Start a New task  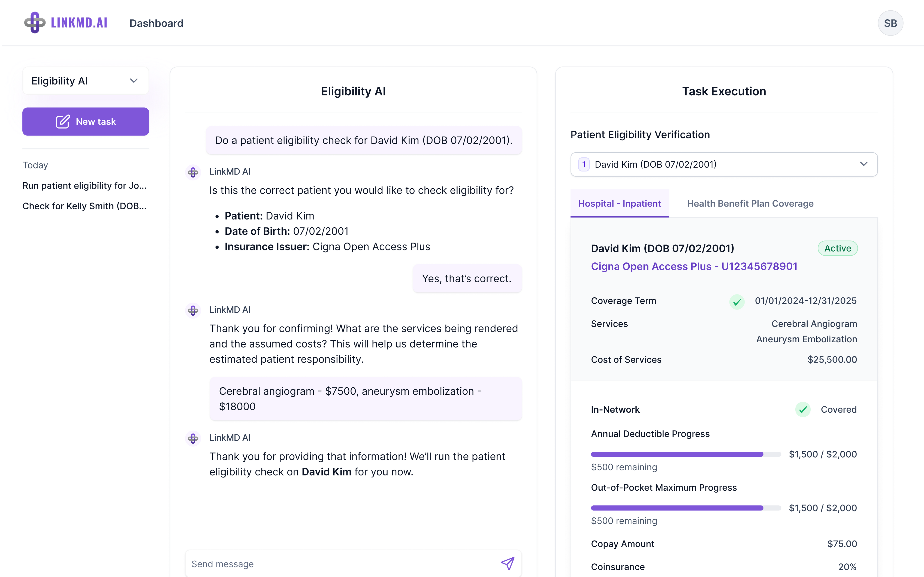[x=85, y=121]
